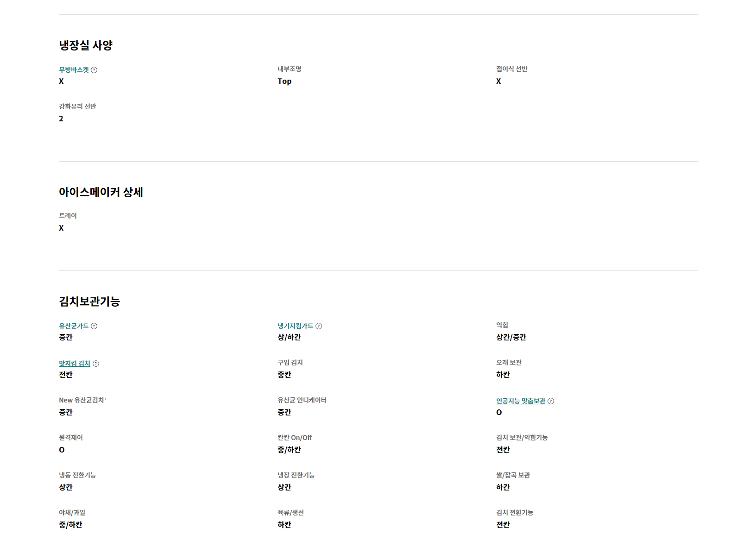Open info icon next to 맛지킴 김치
756x534 pixels.
pos(96,364)
